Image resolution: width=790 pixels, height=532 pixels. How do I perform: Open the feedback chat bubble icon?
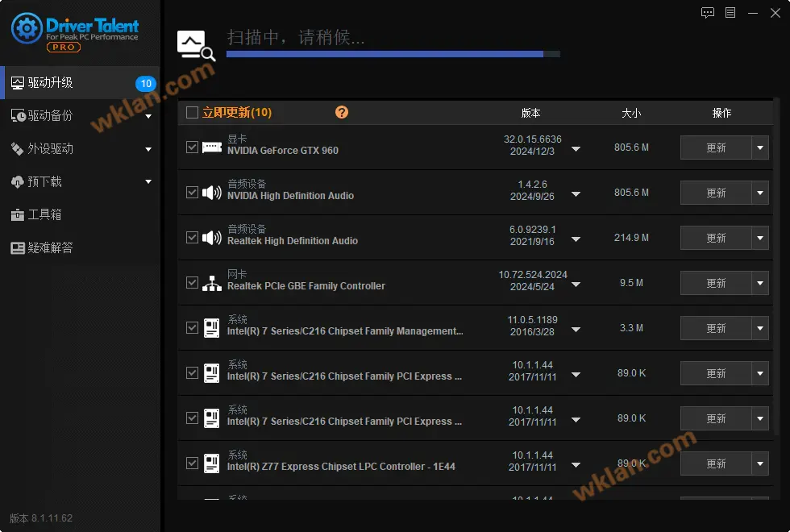pyautogui.click(x=708, y=13)
